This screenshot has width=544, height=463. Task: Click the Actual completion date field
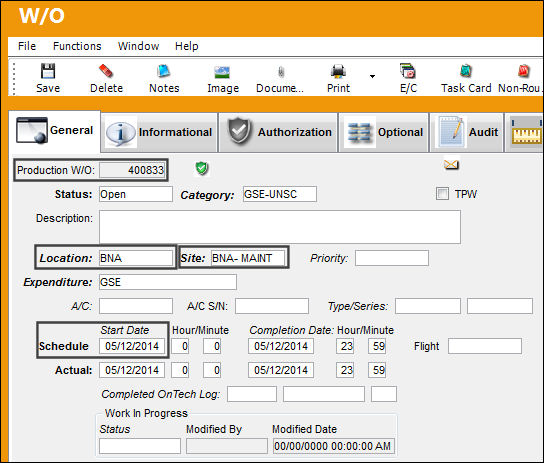point(281,370)
